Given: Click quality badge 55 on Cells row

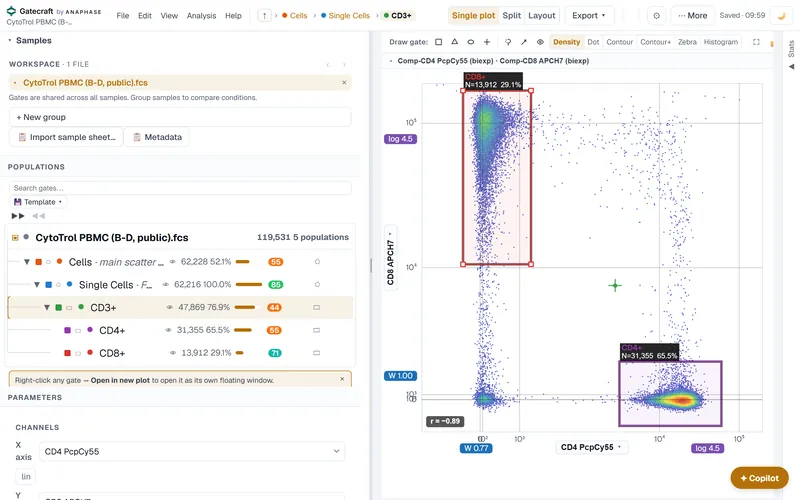Looking at the screenshot, I should 276,262.
